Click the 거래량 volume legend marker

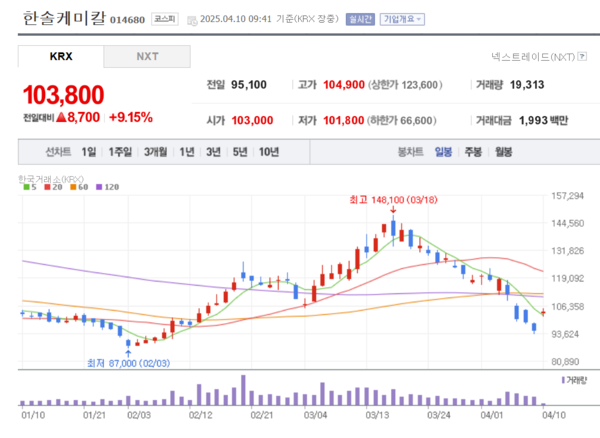[563, 380]
